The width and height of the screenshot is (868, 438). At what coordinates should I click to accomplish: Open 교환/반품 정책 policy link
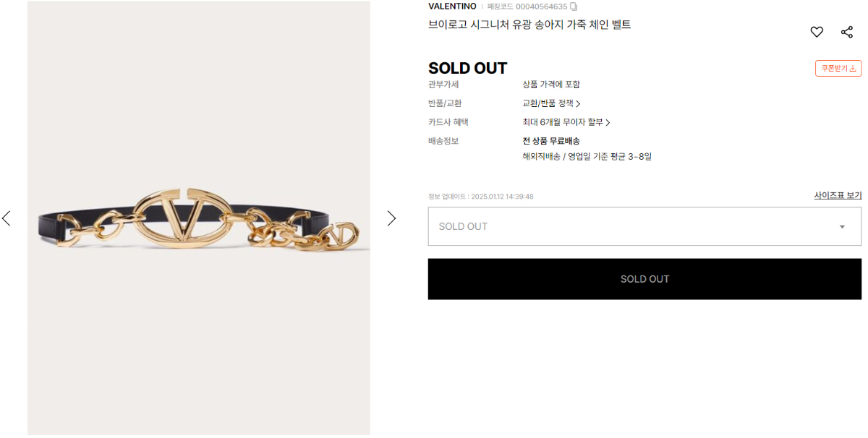[x=551, y=103]
